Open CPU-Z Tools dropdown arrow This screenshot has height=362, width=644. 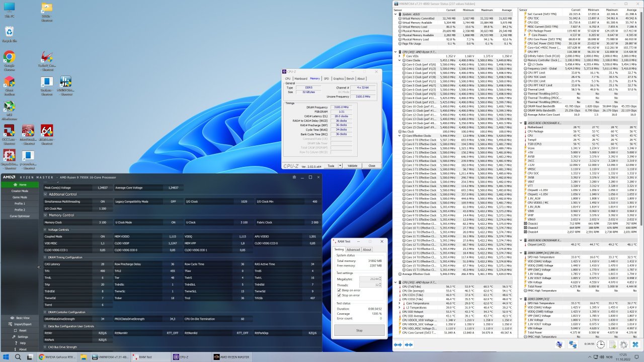point(340,165)
